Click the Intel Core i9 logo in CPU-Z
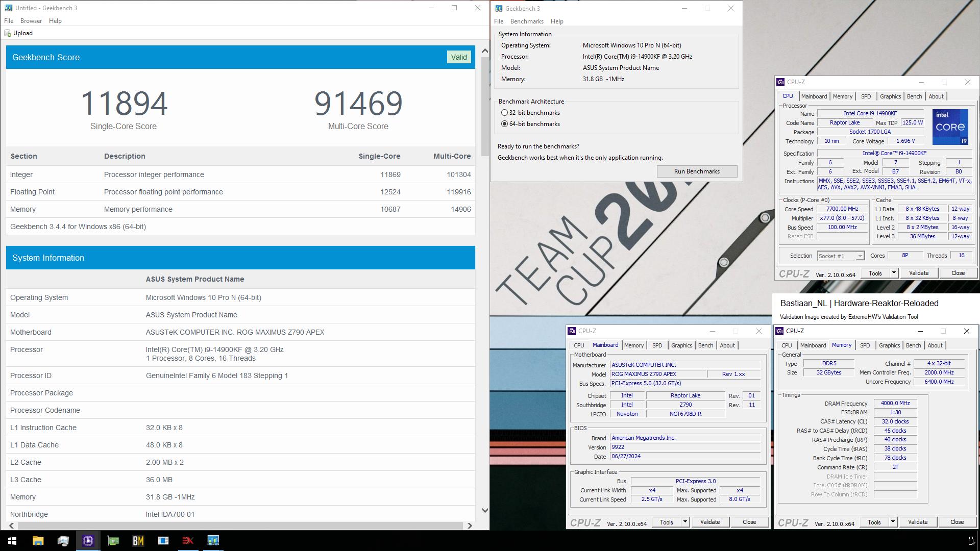Viewport: 980px width, 551px height. tap(950, 127)
